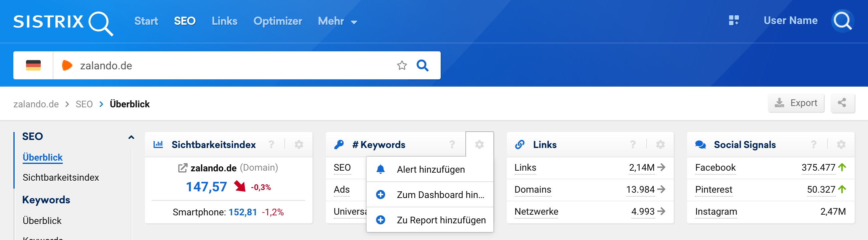Screen dimensions: 868x240
Task: Click the share icon button
Action: [842, 103]
